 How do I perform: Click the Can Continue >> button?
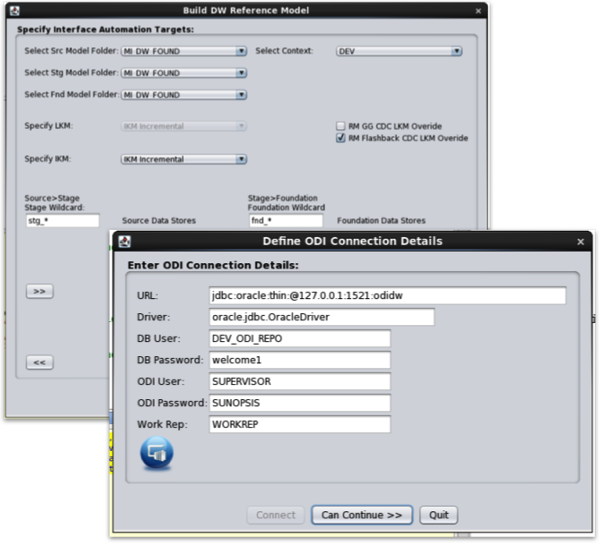(362, 515)
